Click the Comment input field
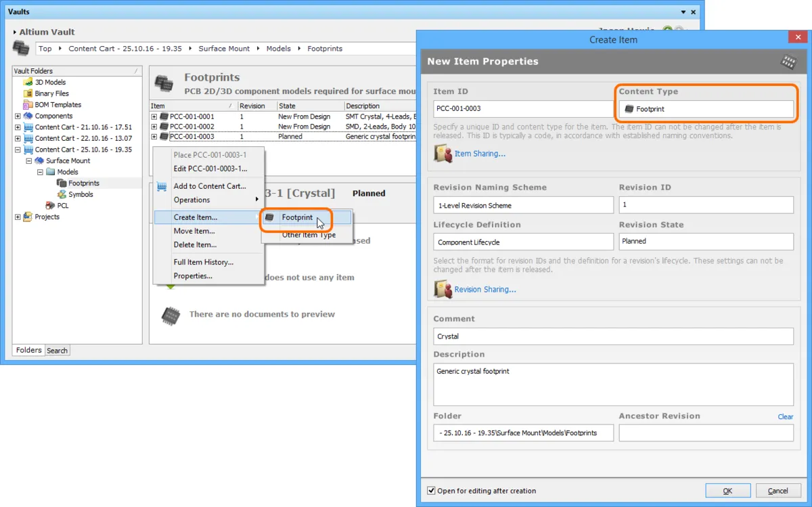Image resolution: width=812 pixels, height=507 pixels. (614, 336)
